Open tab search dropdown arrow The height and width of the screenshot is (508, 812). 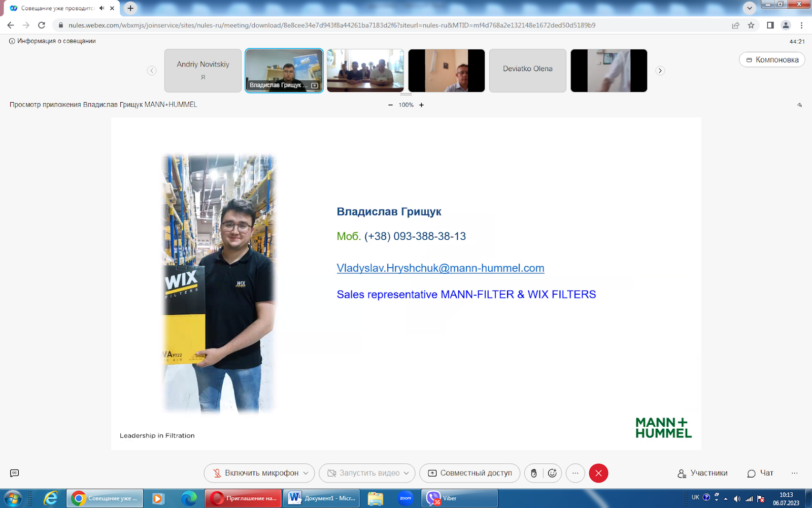point(750,8)
